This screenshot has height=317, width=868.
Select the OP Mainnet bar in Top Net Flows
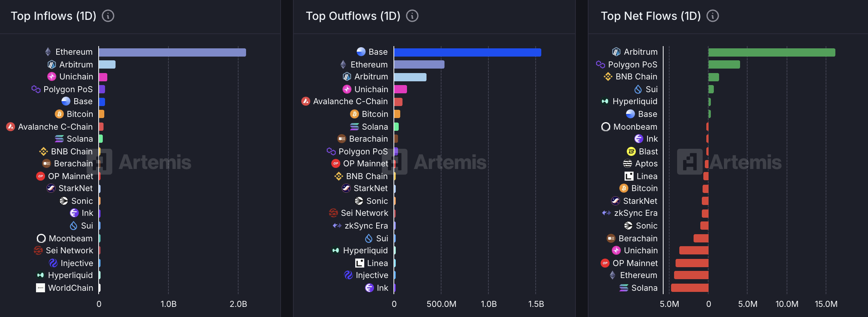point(692,263)
